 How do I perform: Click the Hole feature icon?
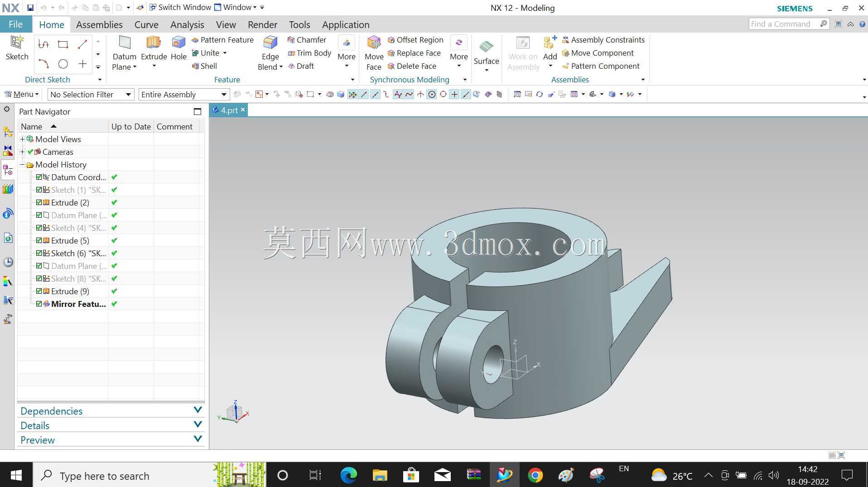coord(178,43)
